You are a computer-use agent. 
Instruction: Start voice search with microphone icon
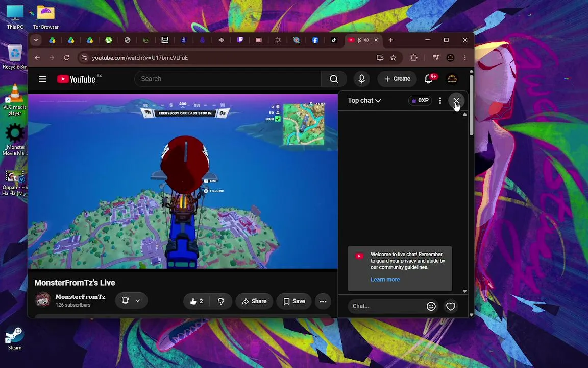pyautogui.click(x=361, y=79)
